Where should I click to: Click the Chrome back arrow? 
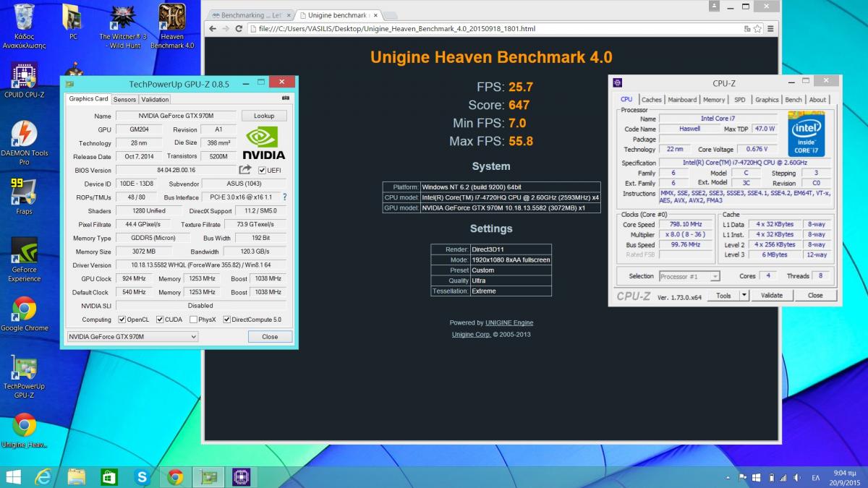point(213,29)
